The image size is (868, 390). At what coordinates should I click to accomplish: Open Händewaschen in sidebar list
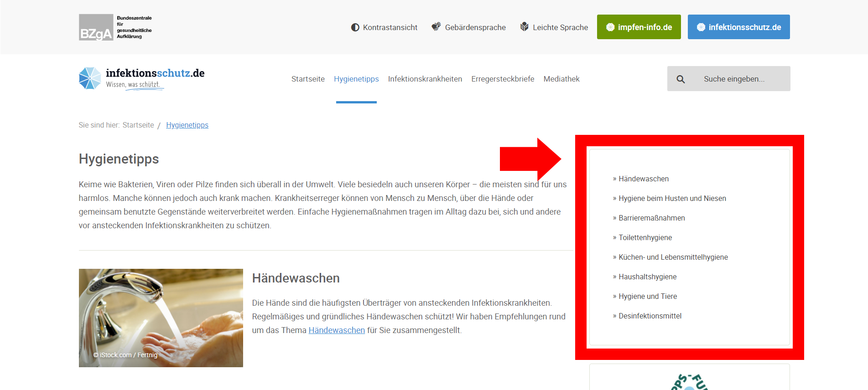click(x=643, y=179)
